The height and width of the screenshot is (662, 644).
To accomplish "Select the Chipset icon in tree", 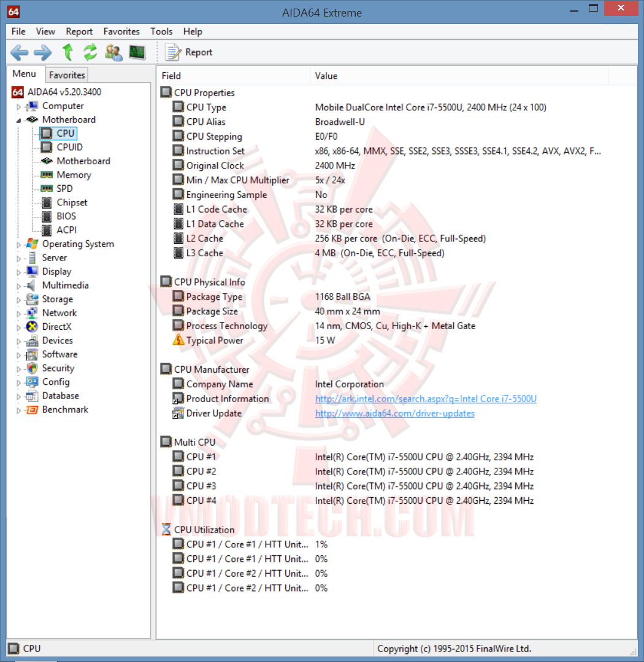I will point(47,203).
